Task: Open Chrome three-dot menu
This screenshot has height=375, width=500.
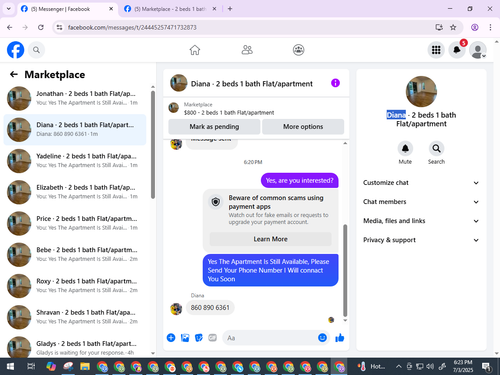Action: 490,27
